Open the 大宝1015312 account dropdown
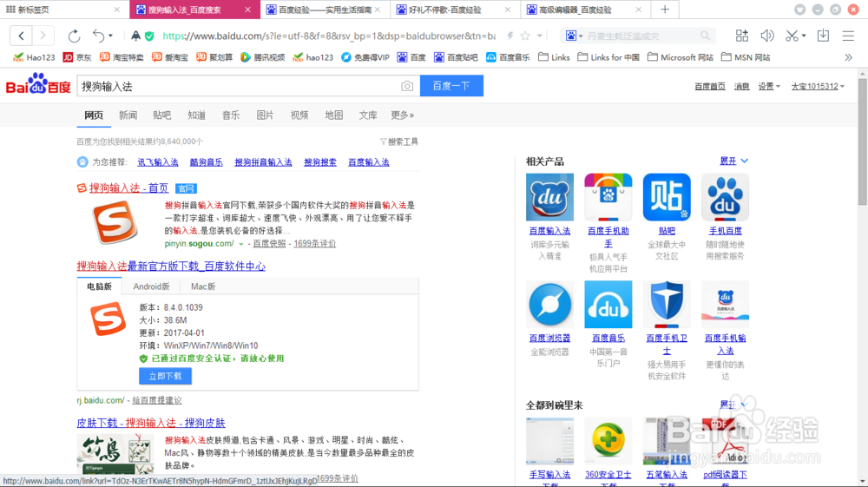 pos(818,86)
